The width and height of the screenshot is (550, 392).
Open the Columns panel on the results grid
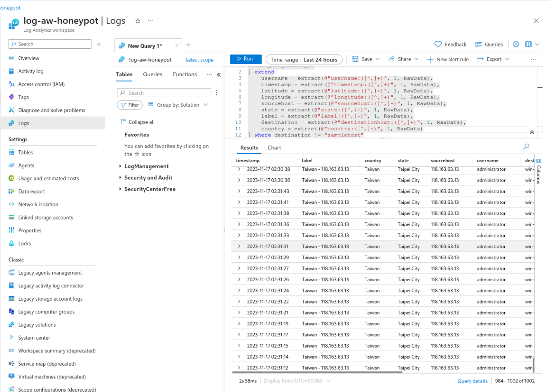coord(538,171)
